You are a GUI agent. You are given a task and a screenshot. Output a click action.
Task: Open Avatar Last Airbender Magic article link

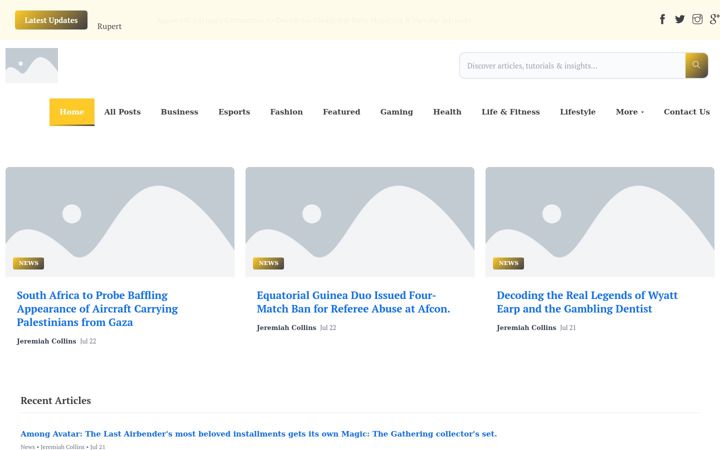pyautogui.click(x=259, y=433)
